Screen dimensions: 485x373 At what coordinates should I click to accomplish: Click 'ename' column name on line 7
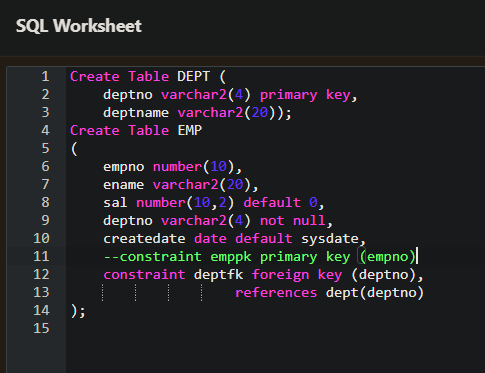coord(124,185)
